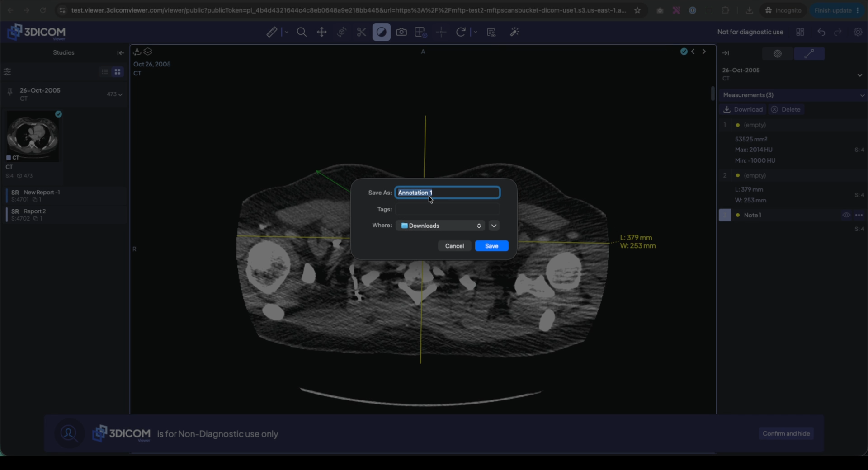The width and height of the screenshot is (868, 470).
Task: Bookmark page with star icon
Action: click(637, 10)
